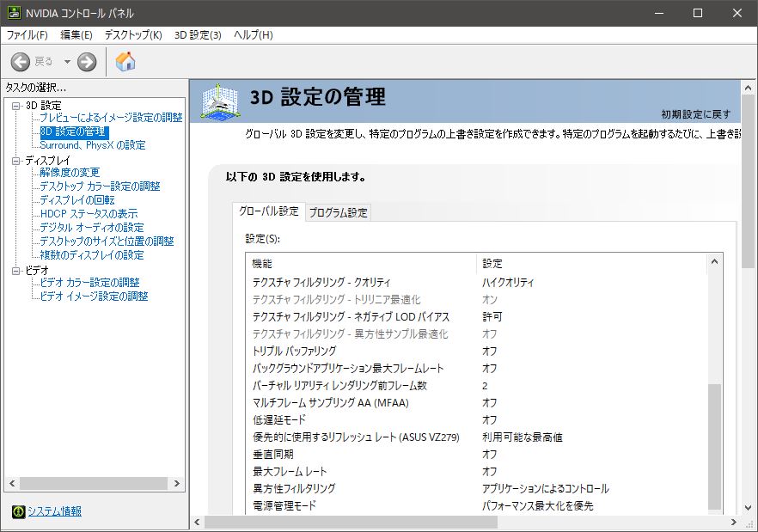Open デジタル オーディオの設定

(92, 227)
